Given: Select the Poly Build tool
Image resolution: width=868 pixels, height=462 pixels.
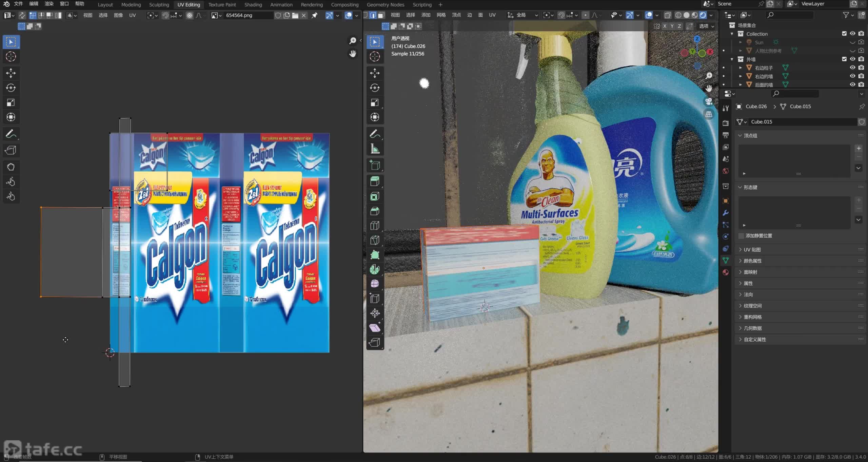Looking at the screenshot, I should pos(375,255).
